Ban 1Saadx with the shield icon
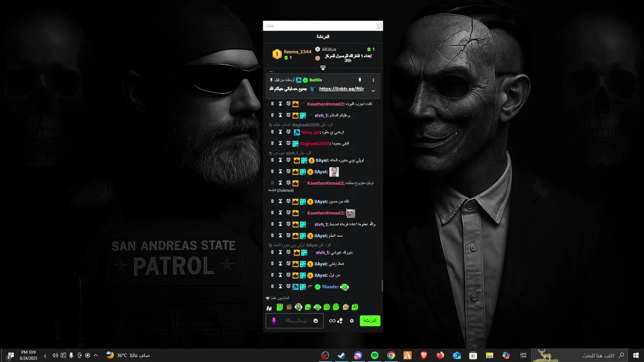644x362 pixels. click(288, 287)
